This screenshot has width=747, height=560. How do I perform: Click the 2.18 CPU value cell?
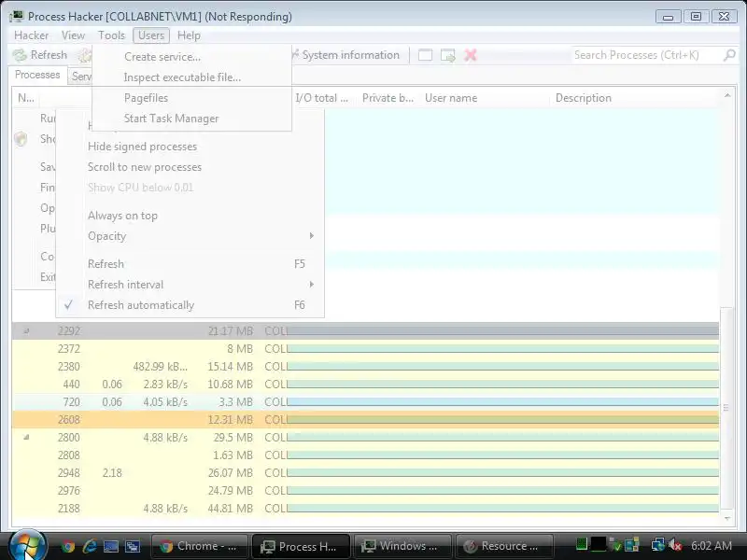[112, 473]
